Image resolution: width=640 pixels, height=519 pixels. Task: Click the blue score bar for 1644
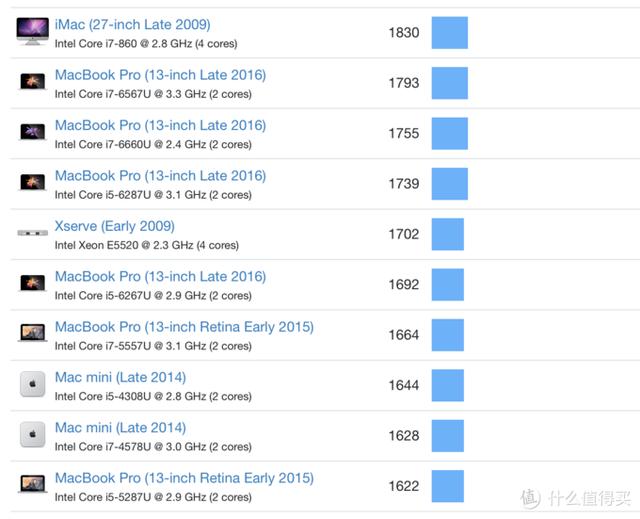[x=448, y=386]
